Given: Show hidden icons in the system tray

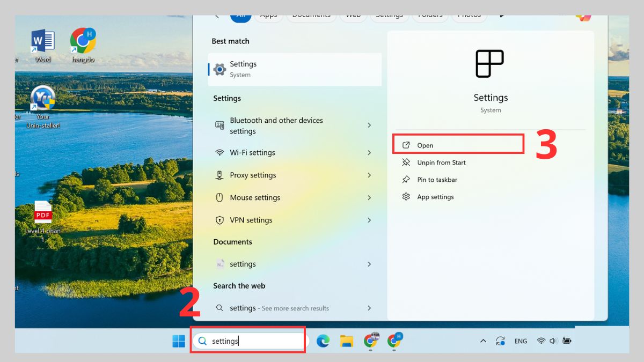Looking at the screenshot, I should pos(482,341).
